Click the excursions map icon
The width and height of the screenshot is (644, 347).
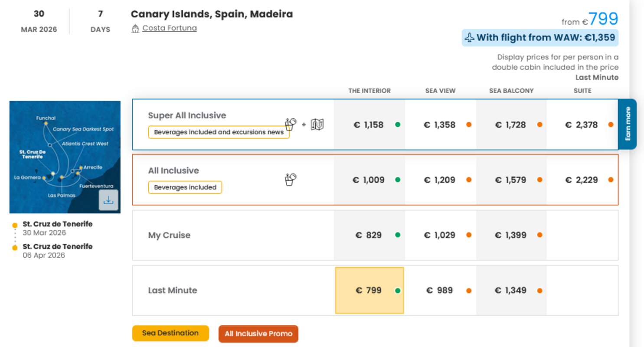tap(317, 124)
